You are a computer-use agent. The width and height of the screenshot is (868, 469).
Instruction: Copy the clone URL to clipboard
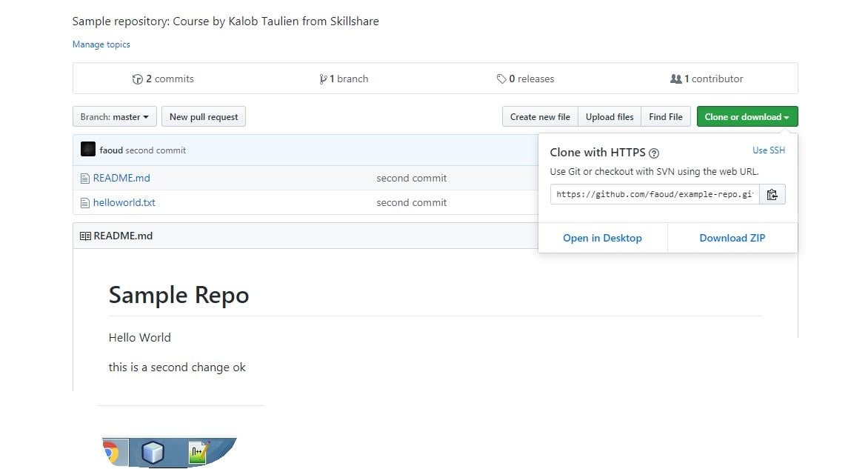(x=772, y=194)
